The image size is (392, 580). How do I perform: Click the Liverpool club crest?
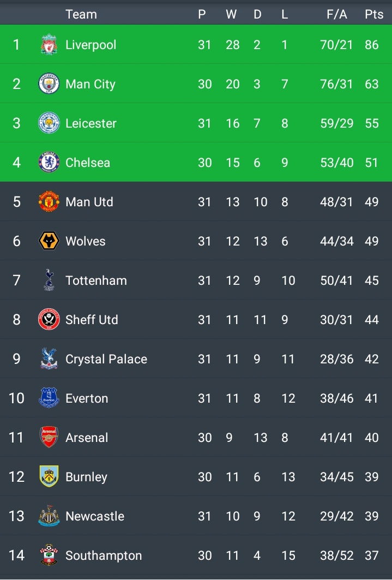tap(49, 45)
